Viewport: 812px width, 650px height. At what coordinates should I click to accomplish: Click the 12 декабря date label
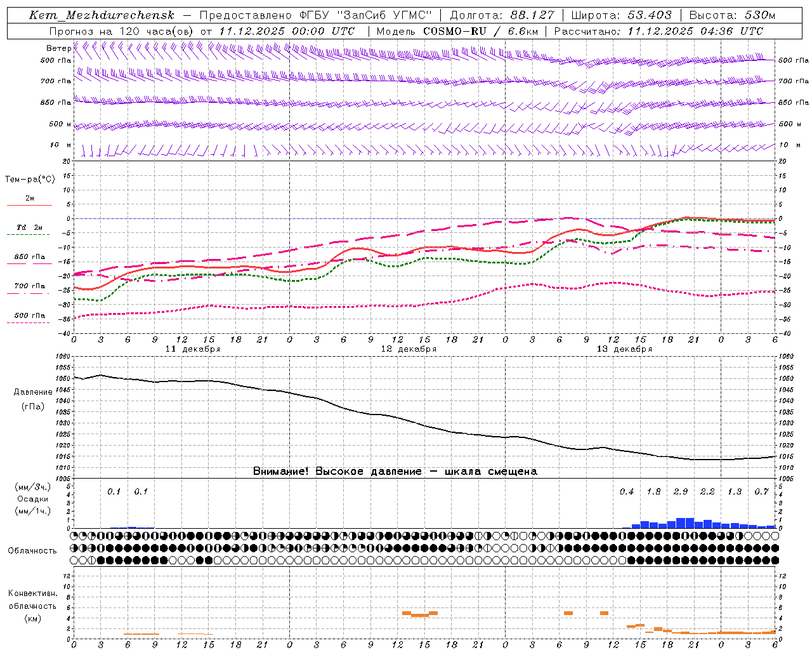(x=409, y=349)
